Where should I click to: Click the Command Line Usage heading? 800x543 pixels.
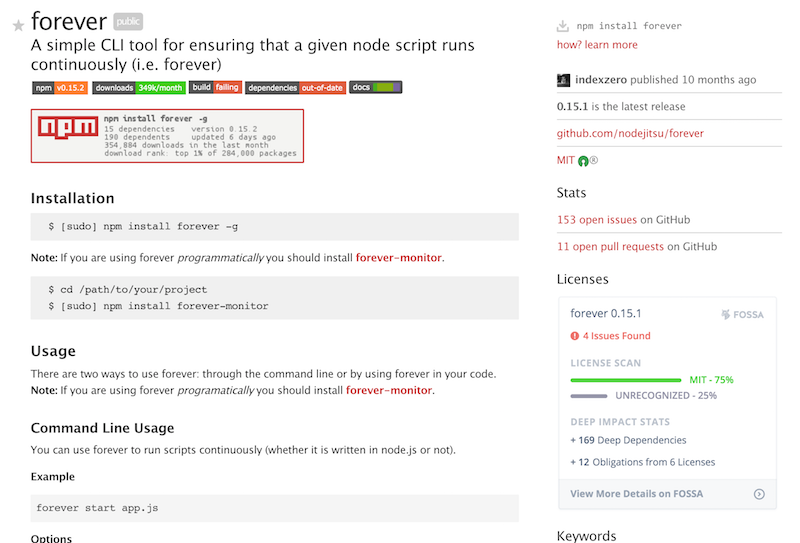pos(102,428)
